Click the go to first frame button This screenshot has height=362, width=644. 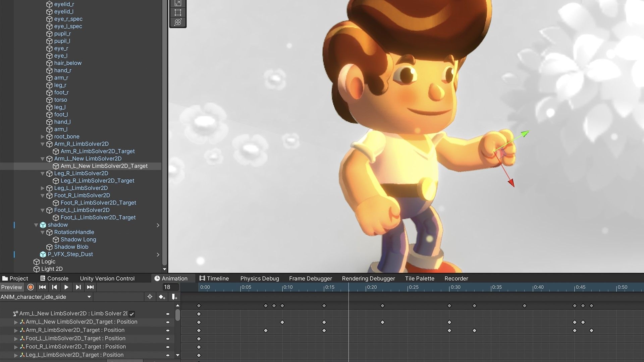point(42,287)
